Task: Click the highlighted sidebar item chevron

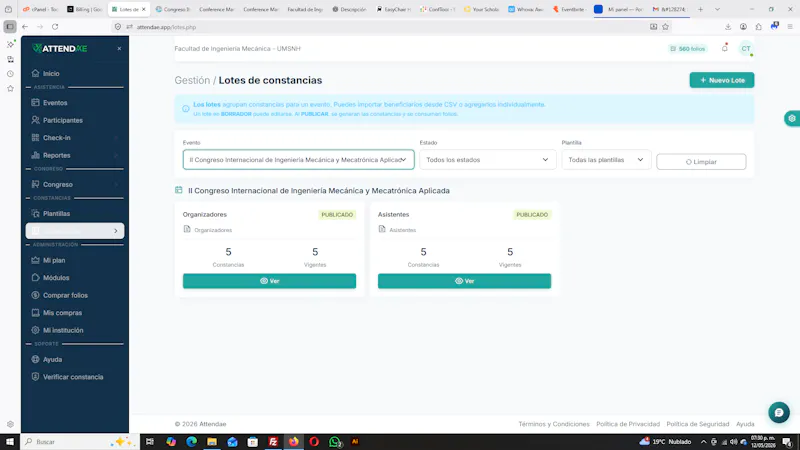Action: coord(116,231)
